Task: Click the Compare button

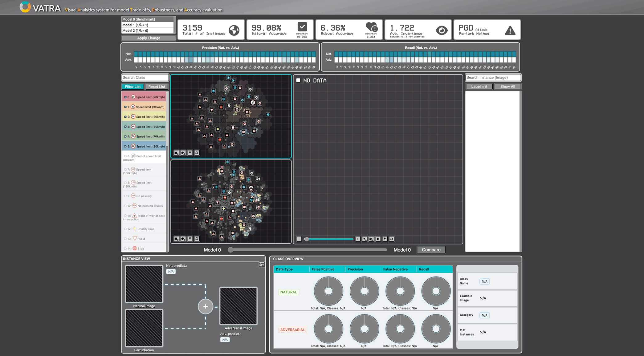Action: (x=431, y=250)
